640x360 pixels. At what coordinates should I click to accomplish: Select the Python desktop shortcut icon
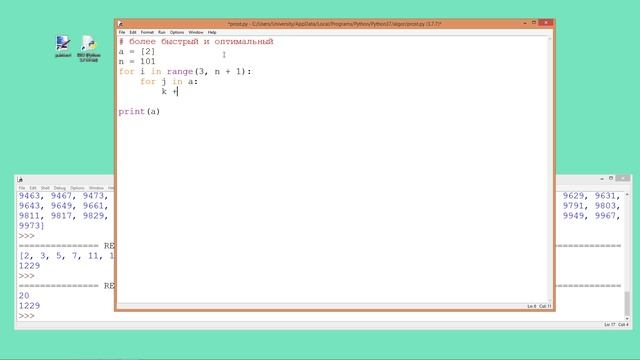click(89, 49)
